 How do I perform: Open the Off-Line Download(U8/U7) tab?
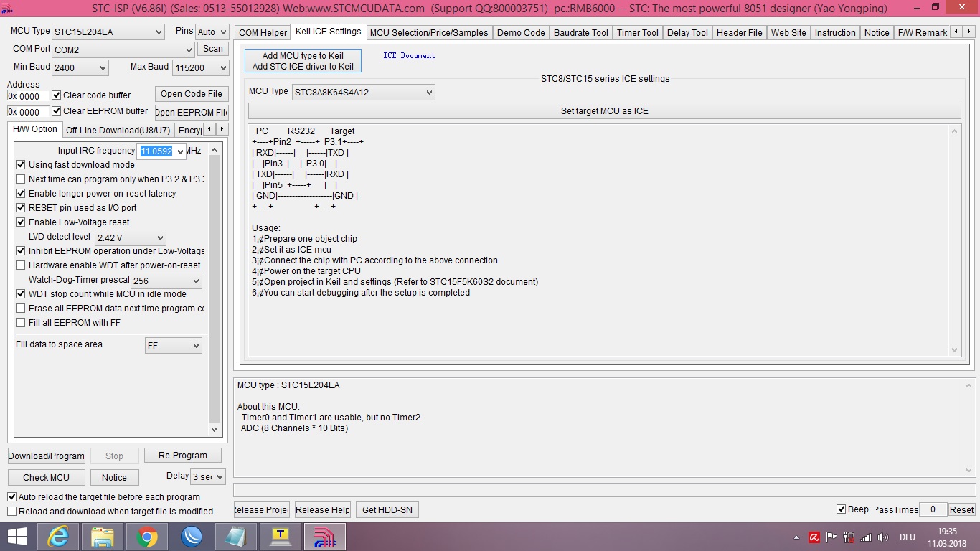click(x=118, y=130)
